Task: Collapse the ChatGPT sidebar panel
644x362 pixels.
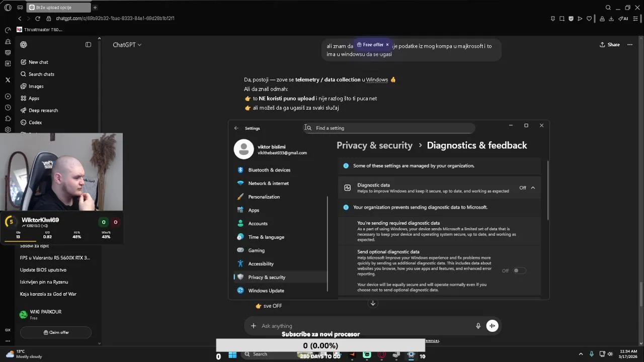Action: tap(88, 45)
